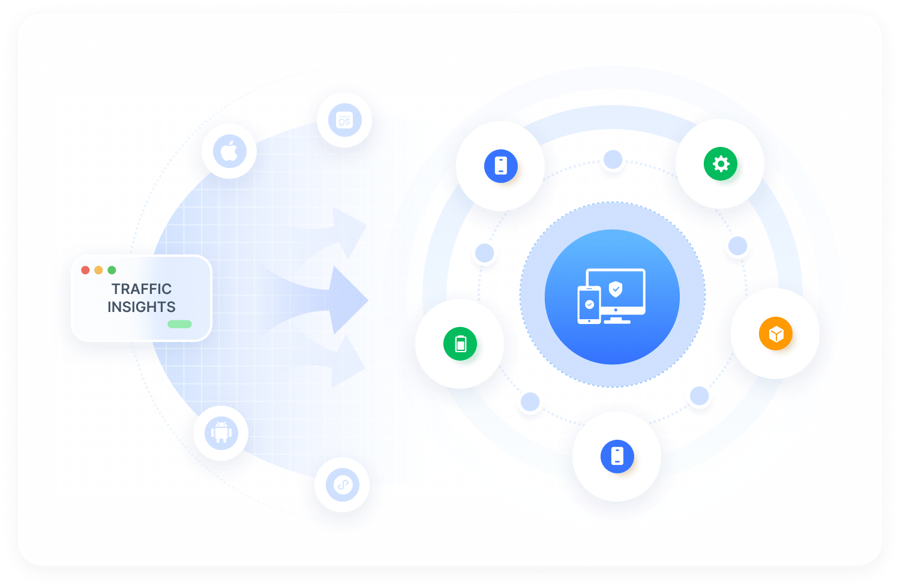Screen dimensions: 900x588
Task: Toggle the yellow dot on the Traffic Insights card
Action: 98,270
